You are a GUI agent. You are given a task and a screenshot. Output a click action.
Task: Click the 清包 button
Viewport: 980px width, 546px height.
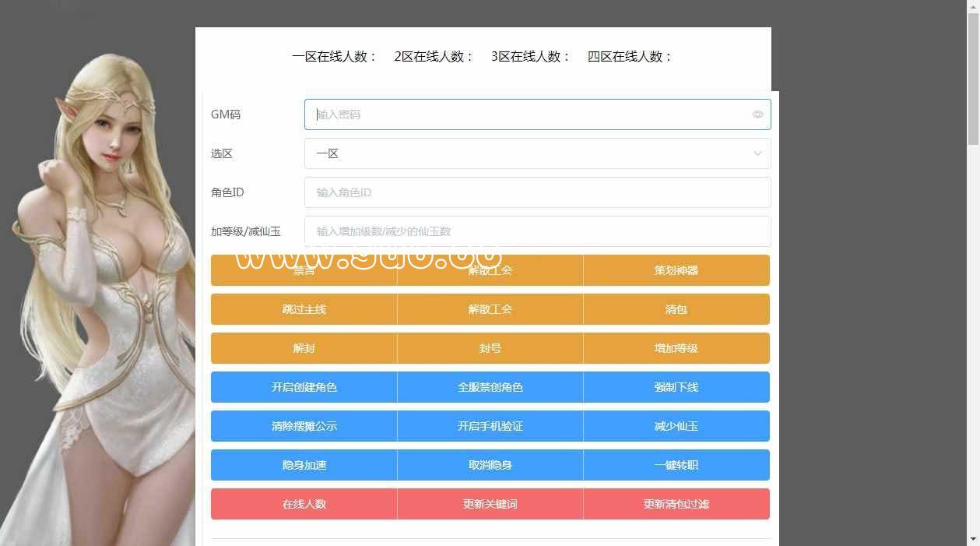[676, 309]
